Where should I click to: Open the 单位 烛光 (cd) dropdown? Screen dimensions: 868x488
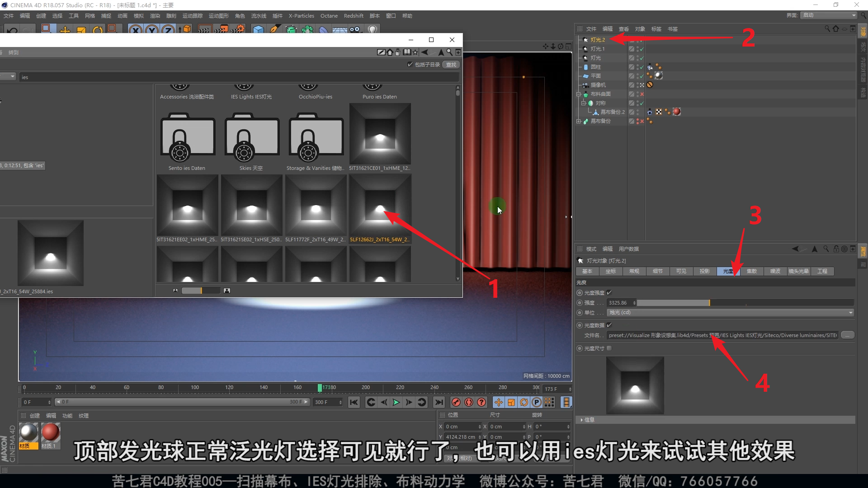(x=730, y=313)
